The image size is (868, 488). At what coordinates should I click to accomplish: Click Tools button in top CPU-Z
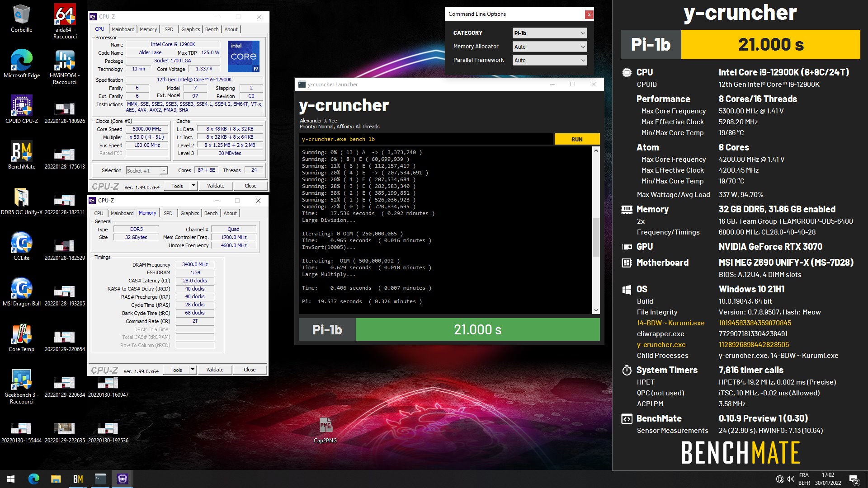pyautogui.click(x=177, y=186)
